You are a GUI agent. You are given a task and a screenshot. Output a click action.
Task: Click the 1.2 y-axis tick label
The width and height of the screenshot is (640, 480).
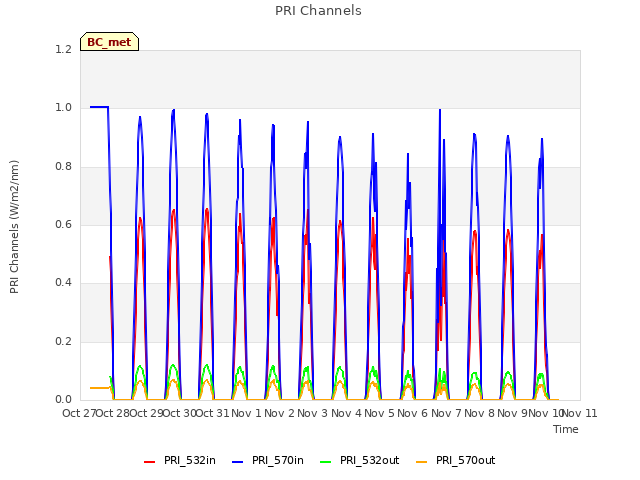(x=63, y=49)
